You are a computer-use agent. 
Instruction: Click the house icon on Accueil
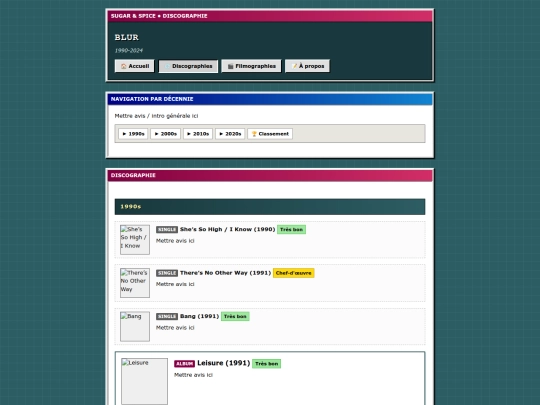tap(124, 66)
